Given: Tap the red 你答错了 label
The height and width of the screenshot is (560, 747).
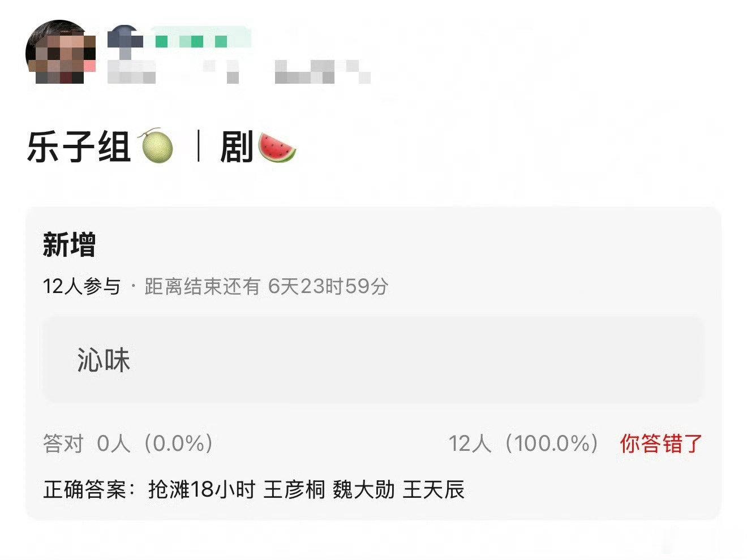Looking at the screenshot, I should coord(661,443).
